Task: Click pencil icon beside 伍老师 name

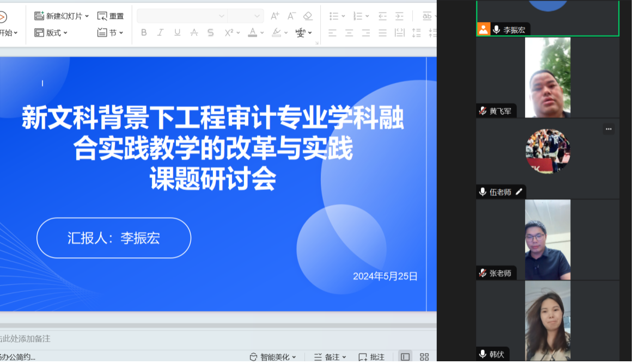Action: (x=519, y=192)
